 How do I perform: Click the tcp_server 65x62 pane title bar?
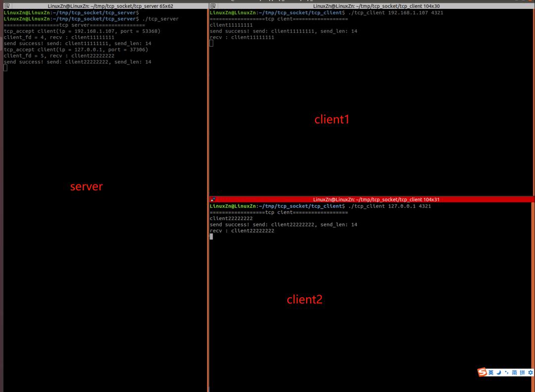[105, 6]
